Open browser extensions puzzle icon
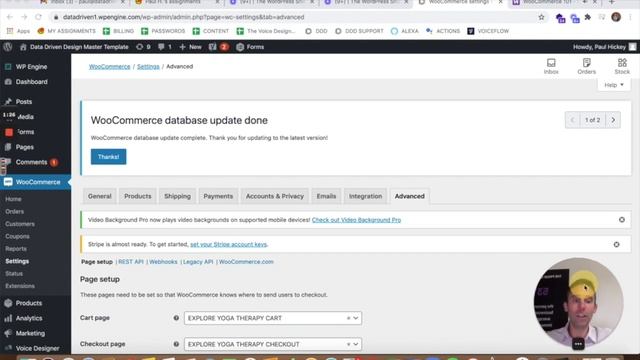This screenshot has width=640, height=360. (x=588, y=17)
